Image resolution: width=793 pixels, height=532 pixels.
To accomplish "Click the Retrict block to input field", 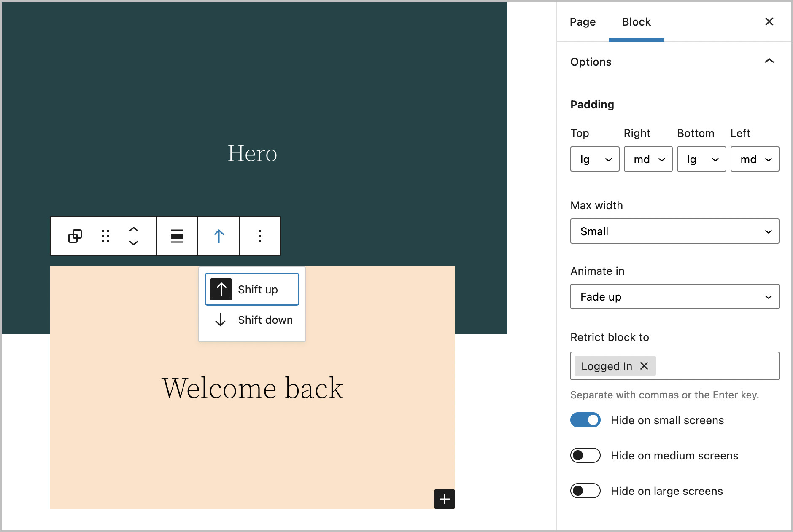I will [717, 366].
